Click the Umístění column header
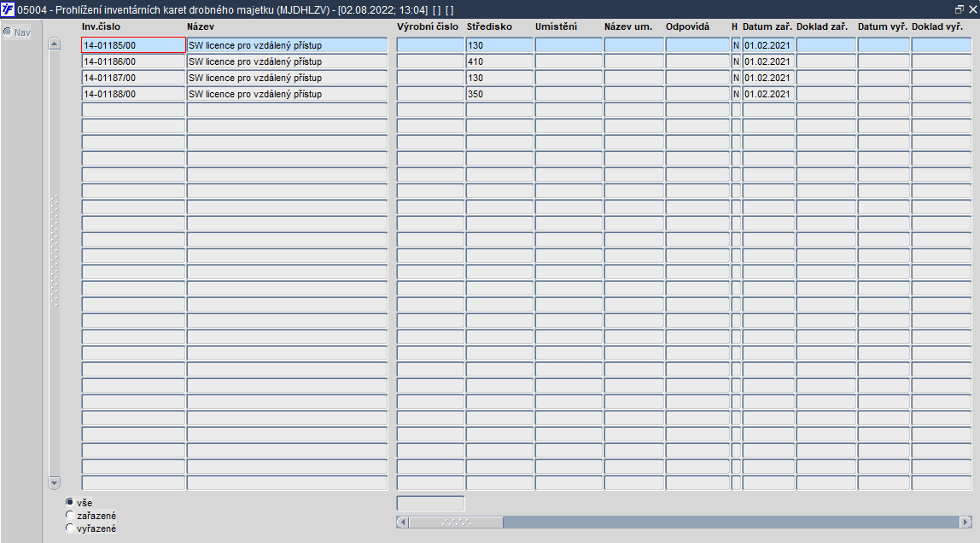This screenshot has height=543, width=980. 556,26
